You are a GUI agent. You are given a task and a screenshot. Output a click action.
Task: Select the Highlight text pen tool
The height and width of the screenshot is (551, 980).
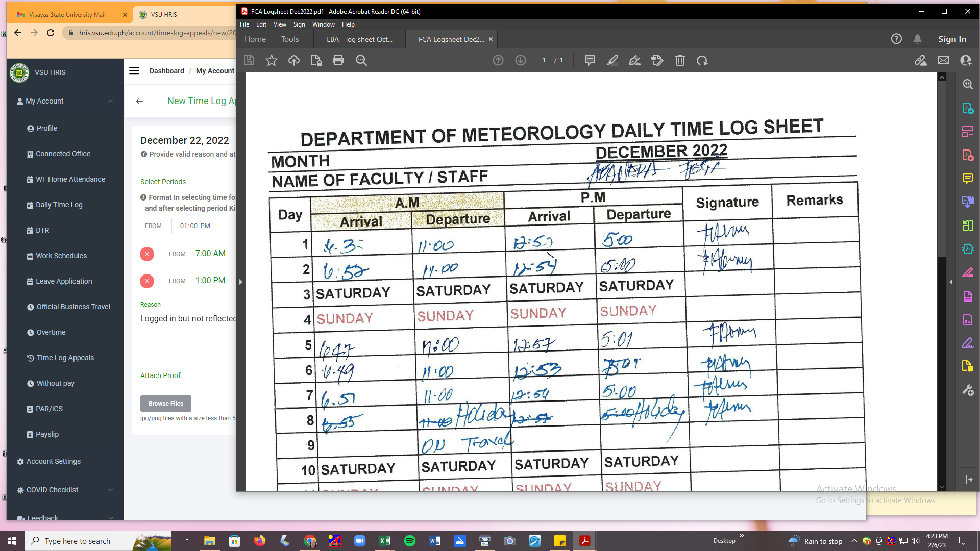tap(612, 60)
